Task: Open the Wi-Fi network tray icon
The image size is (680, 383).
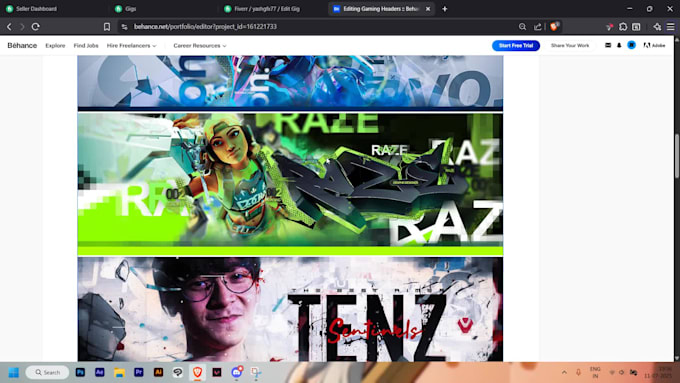Action: (x=612, y=373)
